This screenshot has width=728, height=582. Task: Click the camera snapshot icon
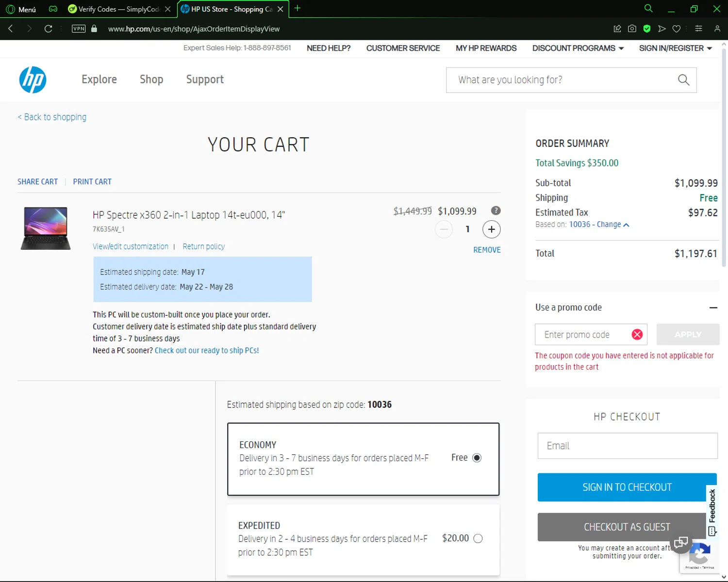click(632, 29)
